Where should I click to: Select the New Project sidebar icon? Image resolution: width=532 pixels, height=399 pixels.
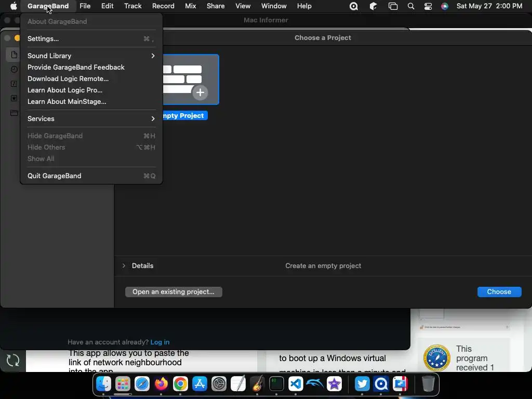tap(14, 55)
